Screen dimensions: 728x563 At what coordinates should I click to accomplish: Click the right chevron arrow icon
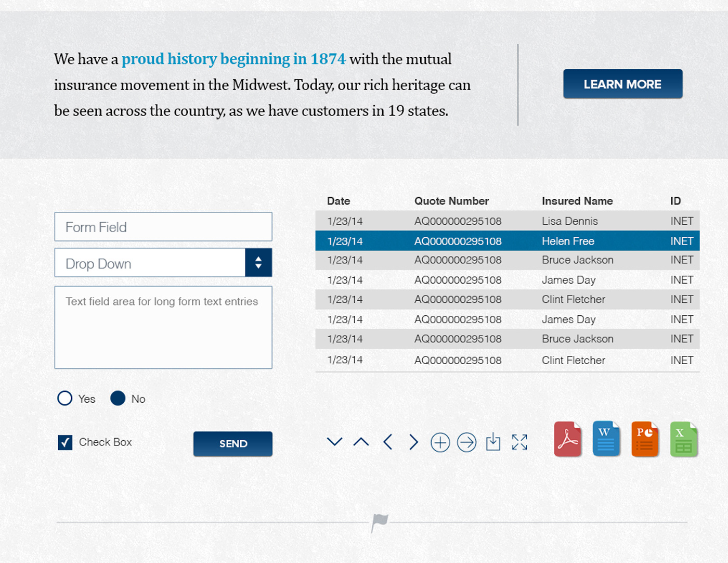coord(414,442)
